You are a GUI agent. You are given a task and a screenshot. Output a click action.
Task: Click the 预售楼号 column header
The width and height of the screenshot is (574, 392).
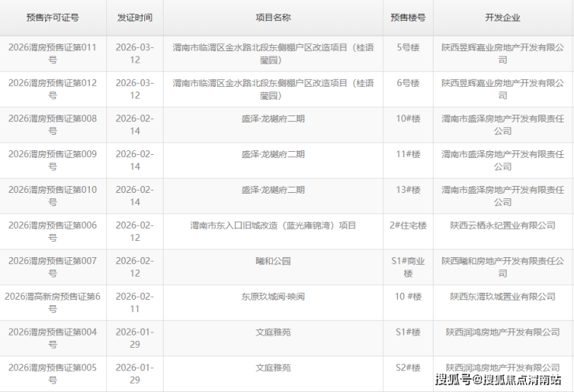click(x=408, y=18)
